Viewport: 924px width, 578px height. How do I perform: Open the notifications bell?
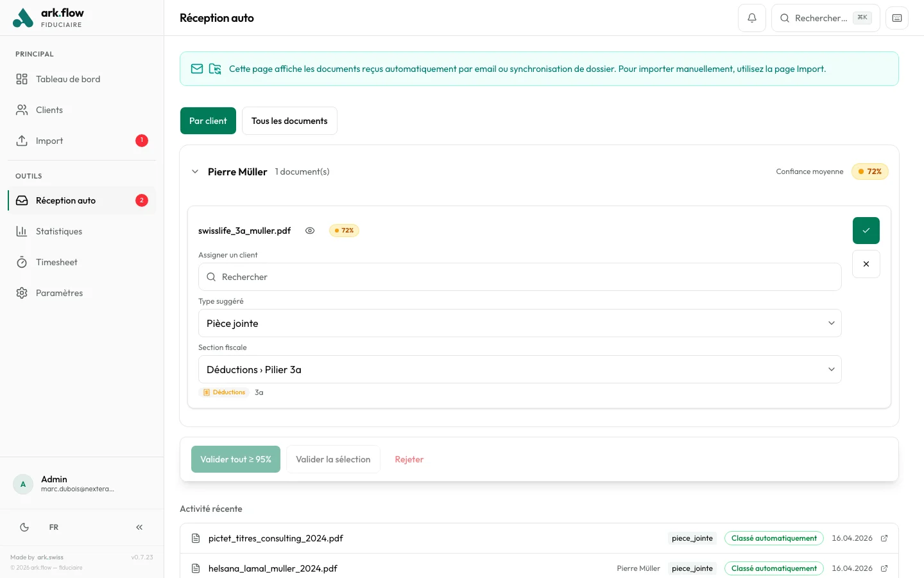[x=751, y=17]
